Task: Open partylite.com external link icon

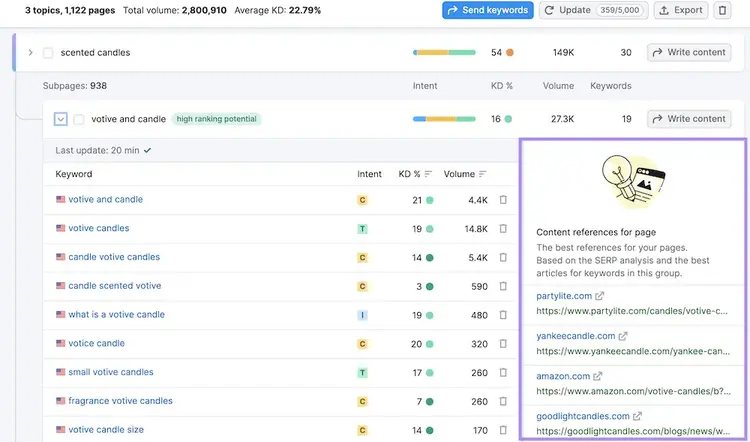Action: point(599,296)
